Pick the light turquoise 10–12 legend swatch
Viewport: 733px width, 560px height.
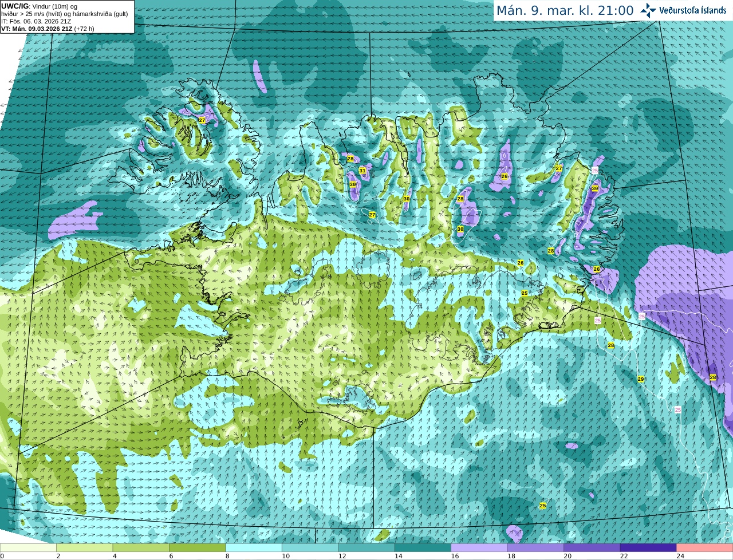click(x=310, y=547)
